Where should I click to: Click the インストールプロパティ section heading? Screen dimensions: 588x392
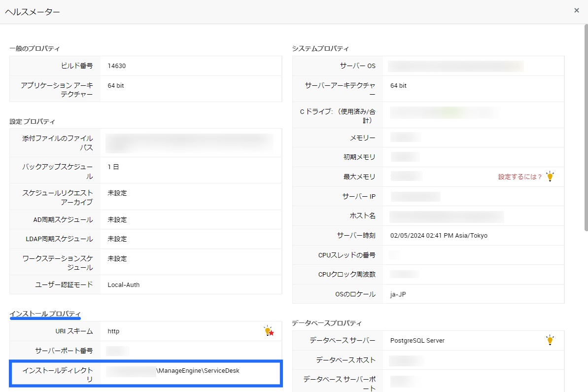coord(45,314)
